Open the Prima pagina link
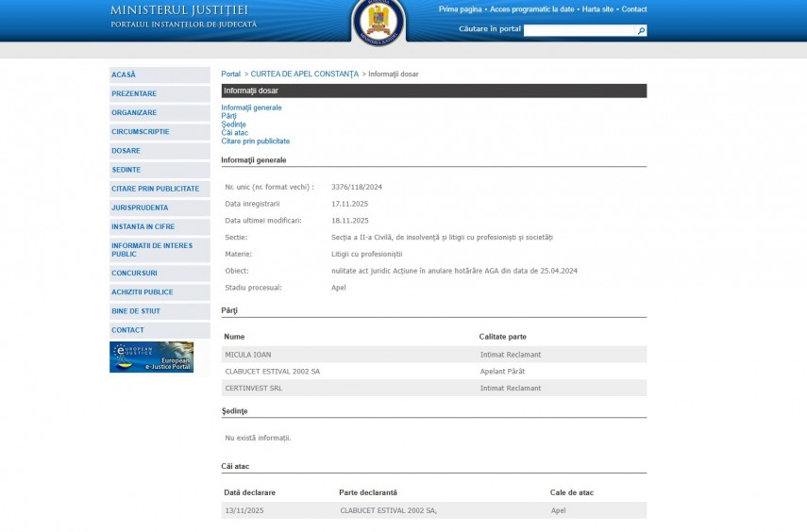Image resolution: width=807 pixels, height=532 pixels. click(x=460, y=9)
